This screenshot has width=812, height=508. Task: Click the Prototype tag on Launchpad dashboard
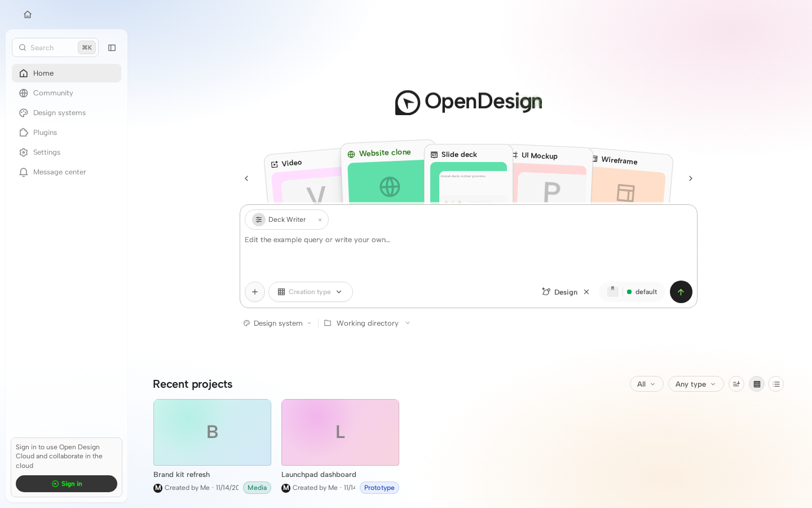coord(379,488)
